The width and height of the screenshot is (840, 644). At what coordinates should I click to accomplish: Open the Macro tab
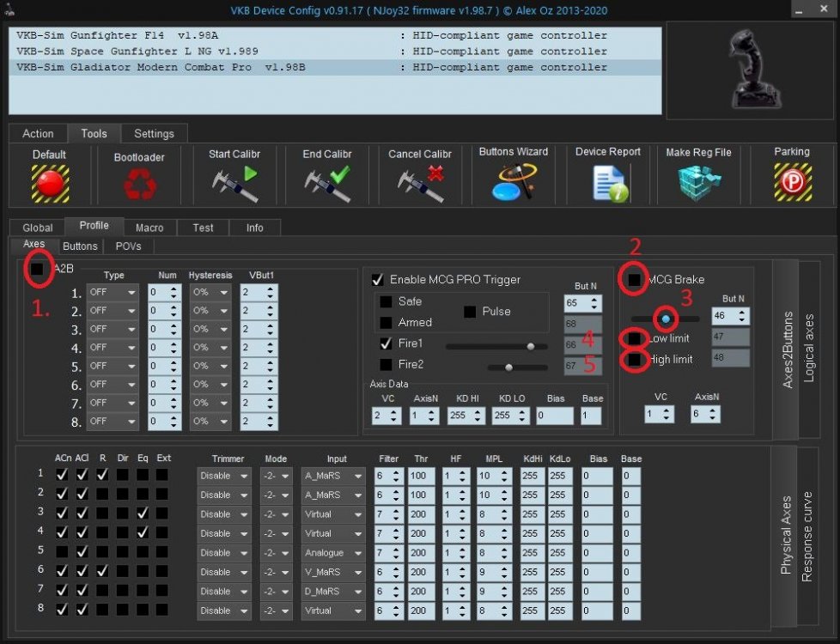(149, 228)
